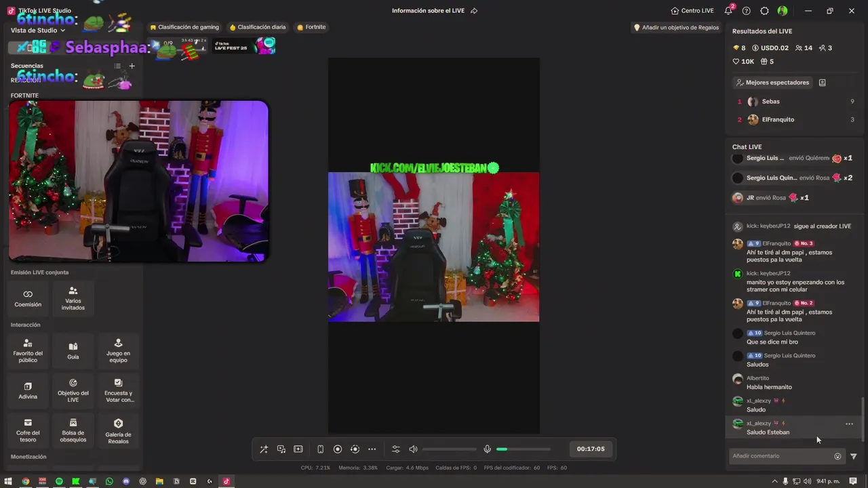Select Clasificación de gaming tag
Image resolution: width=868 pixels, height=488 pixels.
click(184, 27)
